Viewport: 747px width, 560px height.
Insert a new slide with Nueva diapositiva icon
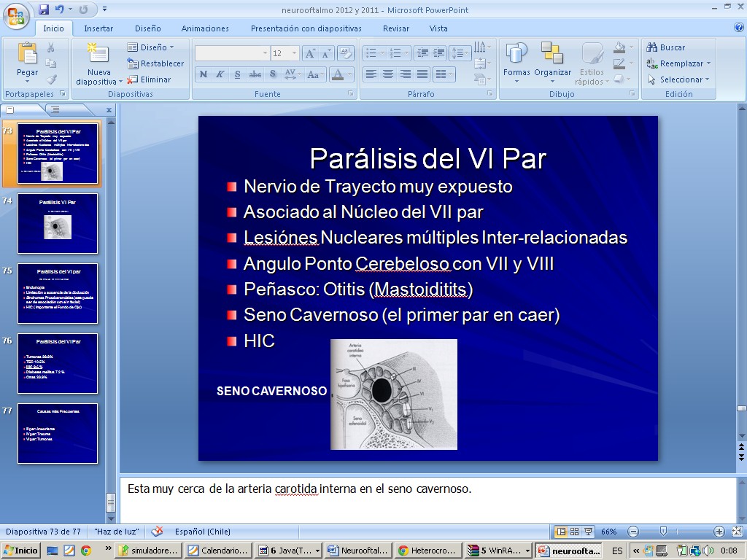point(98,54)
